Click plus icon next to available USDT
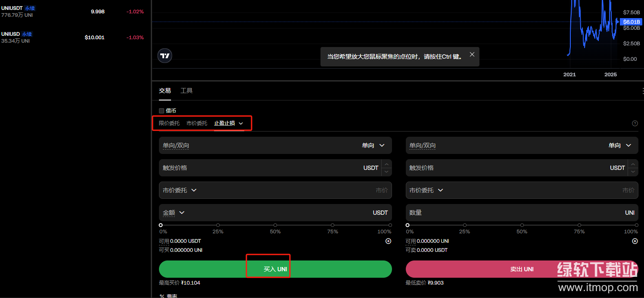Image resolution: width=644 pixels, height=298 pixels. 388,241
